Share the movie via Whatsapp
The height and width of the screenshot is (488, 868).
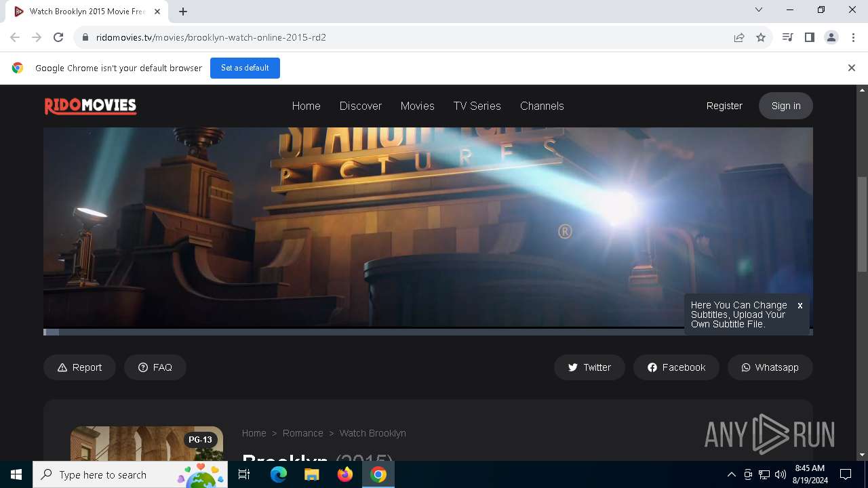pos(770,367)
